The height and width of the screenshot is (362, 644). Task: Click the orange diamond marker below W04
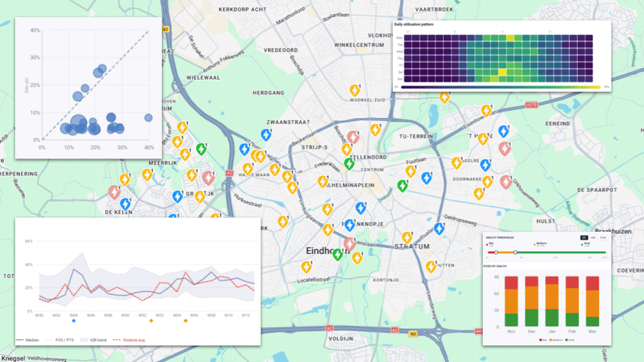pyautogui.click(x=186, y=320)
